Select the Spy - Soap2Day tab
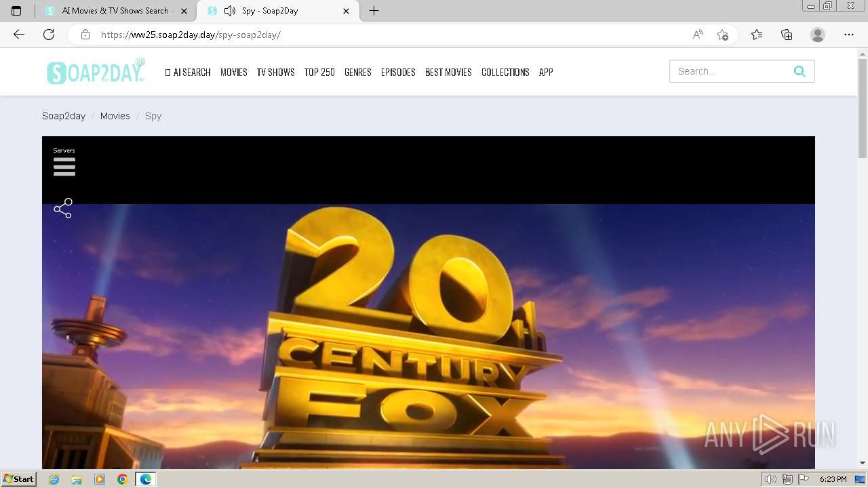Image resolution: width=868 pixels, height=488 pixels. click(x=278, y=11)
